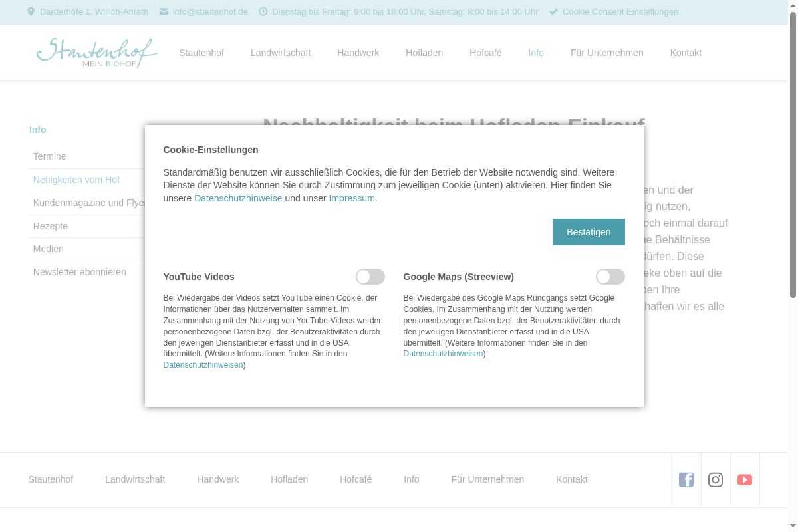
Task: Open the Hofladen top menu item
Action: [424, 53]
